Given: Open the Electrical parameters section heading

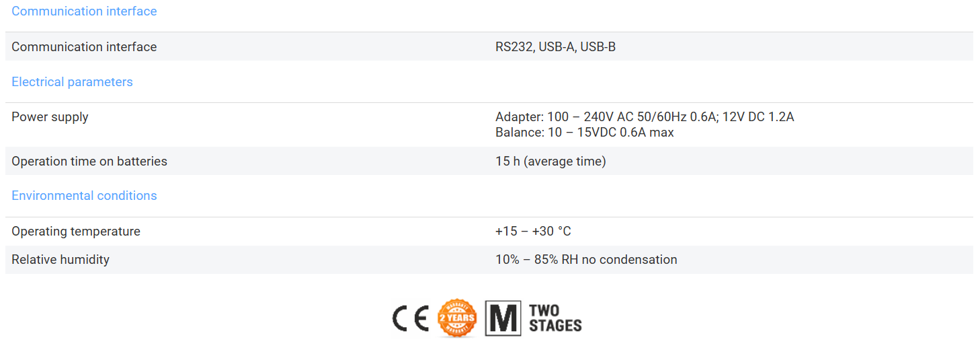Looking at the screenshot, I should (x=72, y=82).
